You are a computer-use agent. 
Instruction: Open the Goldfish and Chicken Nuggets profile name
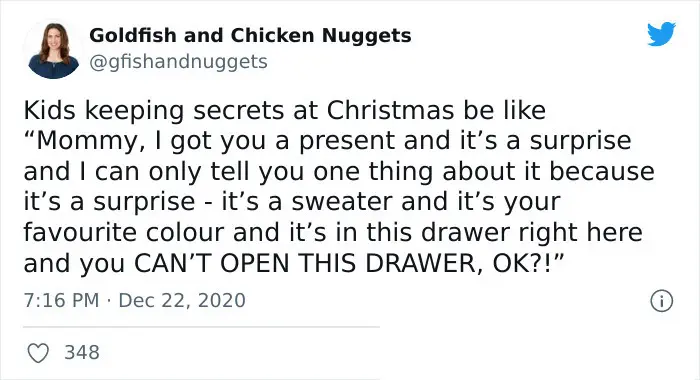(250, 35)
